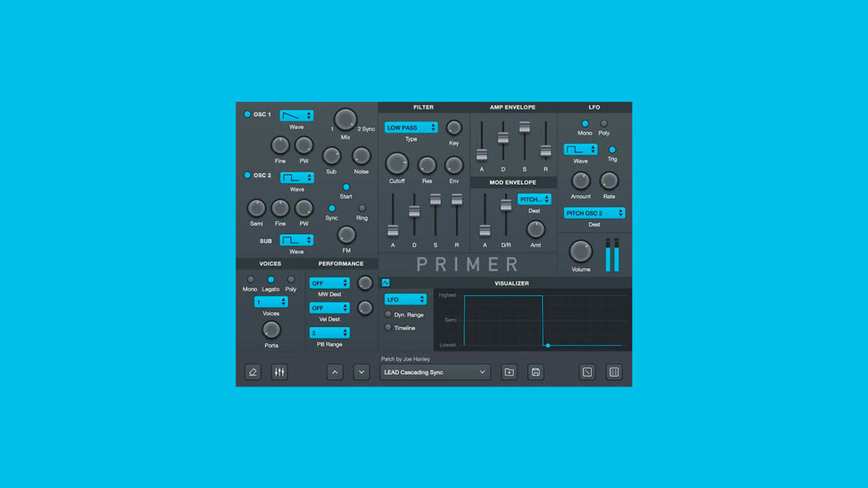Click the Noise level knob
Screen dimensions: 868x488
pyautogui.click(x=362, y=156)
